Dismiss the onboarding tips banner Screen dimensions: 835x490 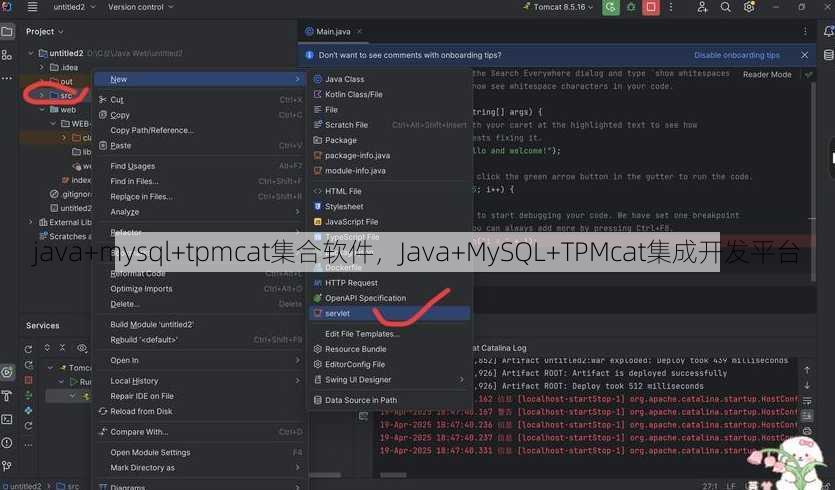(x=805, y=55)
